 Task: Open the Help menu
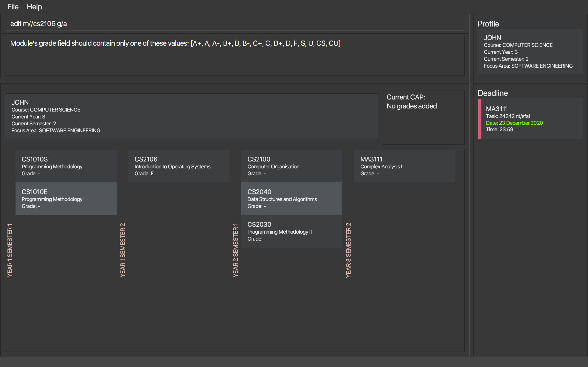[x=34, y=7]
